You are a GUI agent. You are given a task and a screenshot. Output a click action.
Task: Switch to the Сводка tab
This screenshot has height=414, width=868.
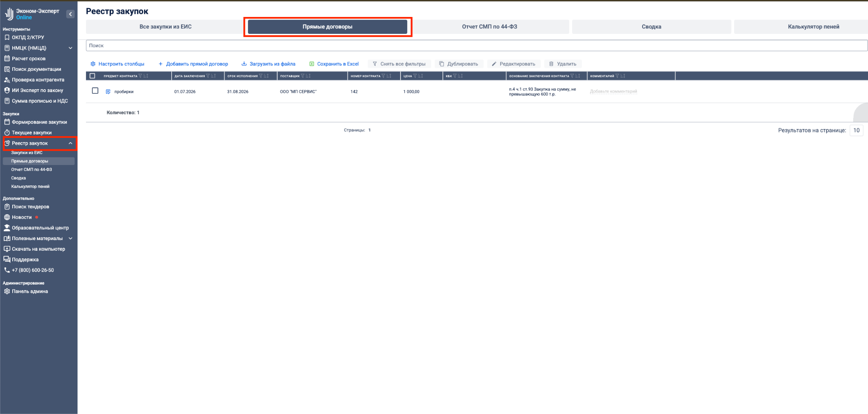(x=651, y=27)
